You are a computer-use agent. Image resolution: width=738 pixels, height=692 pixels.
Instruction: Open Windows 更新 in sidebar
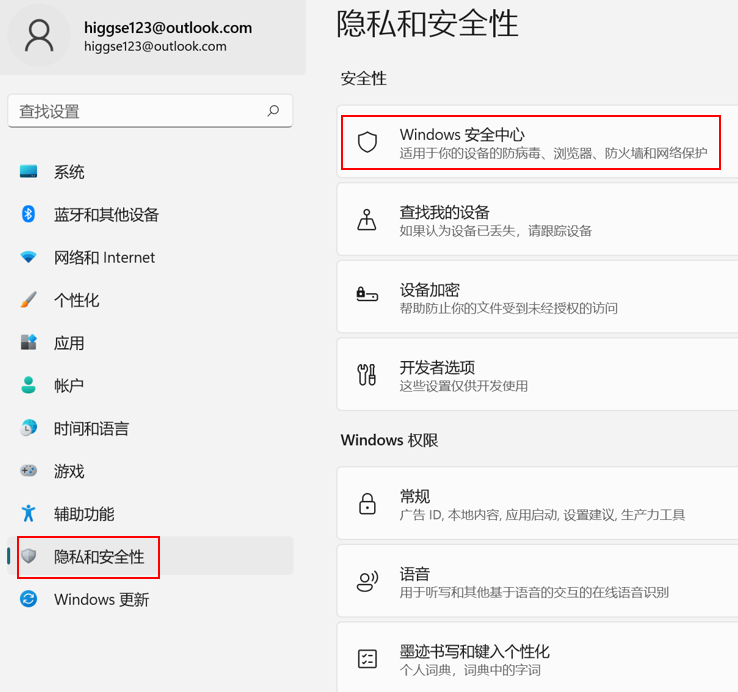tap(101, 599)
